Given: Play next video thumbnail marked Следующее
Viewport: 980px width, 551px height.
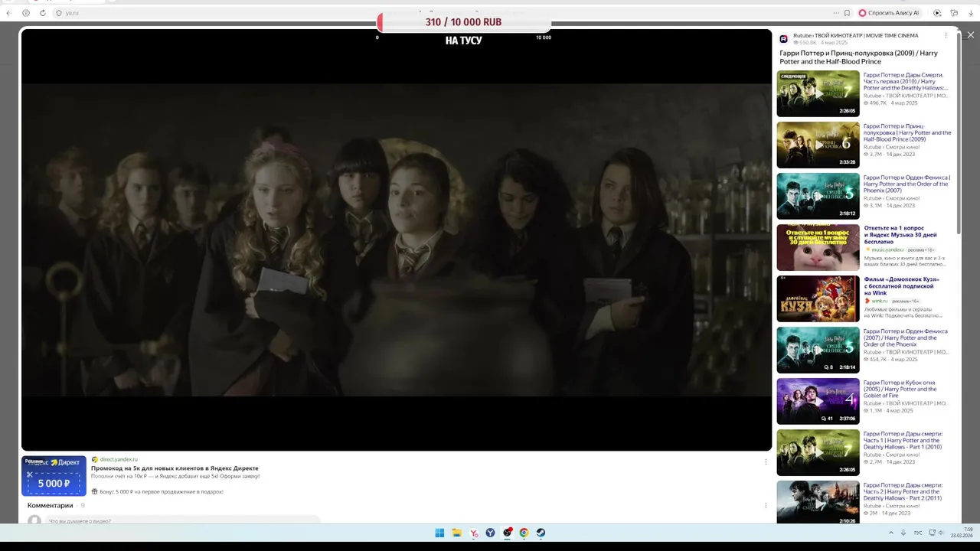Looking at the screenshot, I should [x=818, y=93].
